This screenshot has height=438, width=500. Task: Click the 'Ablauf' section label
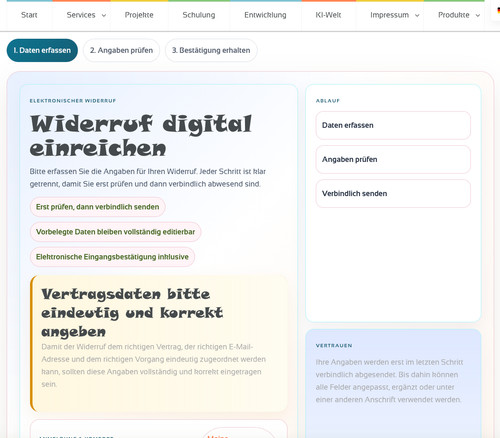click(328, 101)
